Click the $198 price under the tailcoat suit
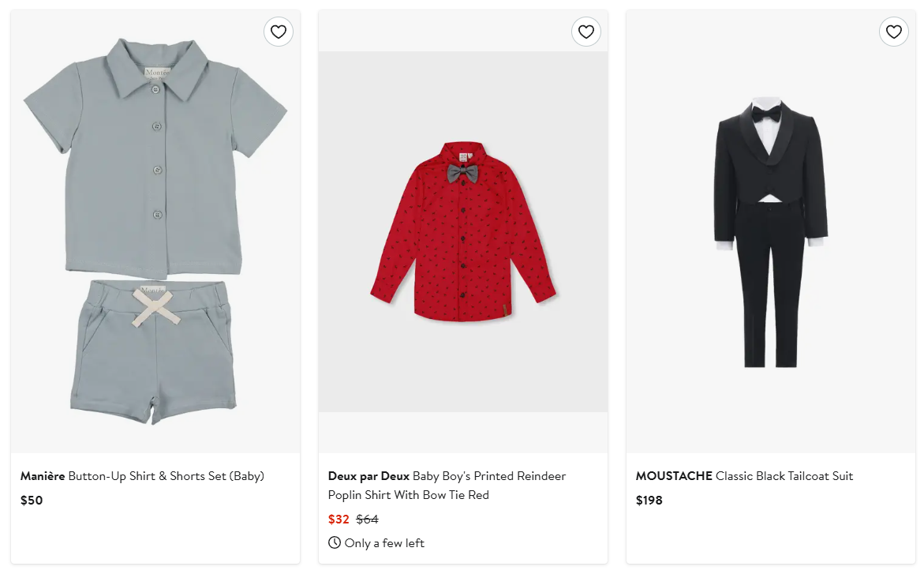The width and height of the screenshot is (924, 574). 649,500
